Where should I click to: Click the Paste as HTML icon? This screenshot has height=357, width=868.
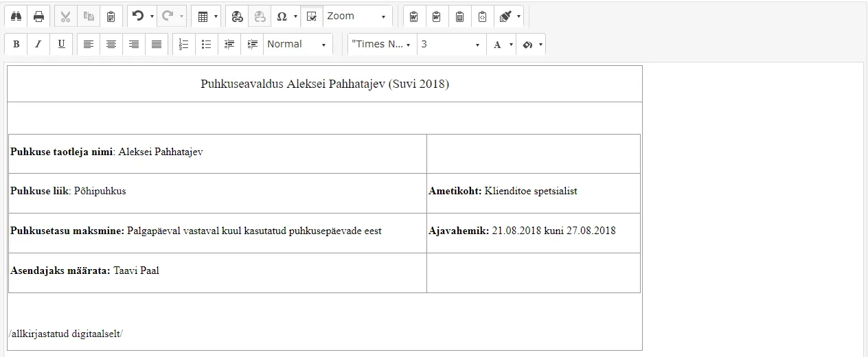(x=482, y=16)
